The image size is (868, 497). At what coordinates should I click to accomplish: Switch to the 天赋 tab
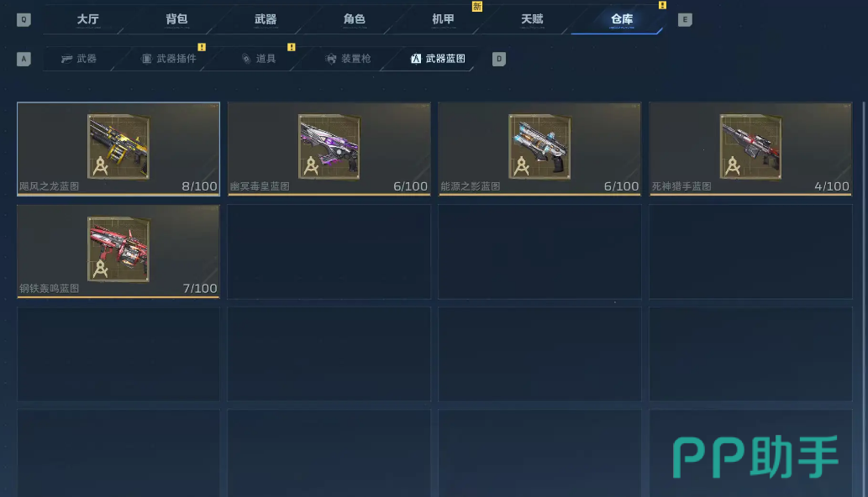click(532, 19)
